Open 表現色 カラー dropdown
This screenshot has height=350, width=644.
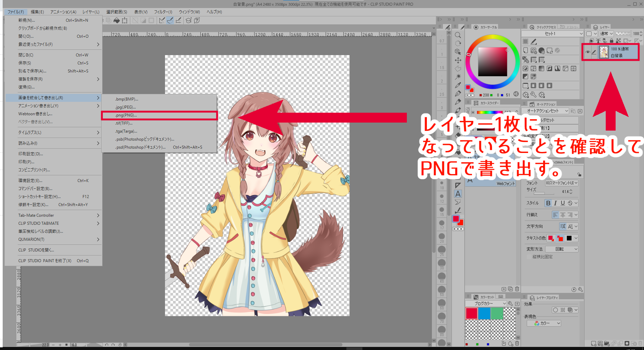pos(544,323)
